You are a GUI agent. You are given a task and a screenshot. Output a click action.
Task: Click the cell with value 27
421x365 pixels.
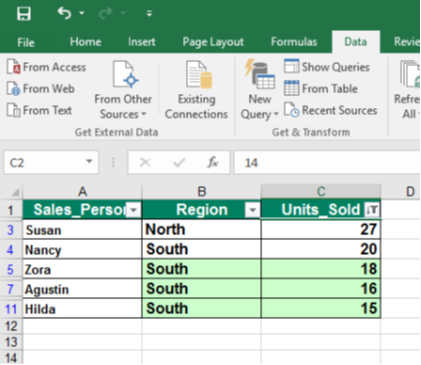pyautogui.click(x=321, y=230)
